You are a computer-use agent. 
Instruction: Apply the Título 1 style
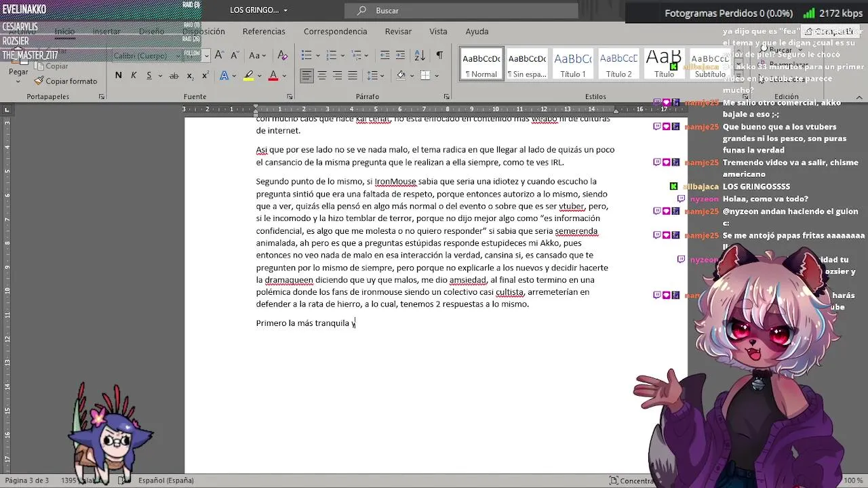pyautogui.click(x=573, y=64)
